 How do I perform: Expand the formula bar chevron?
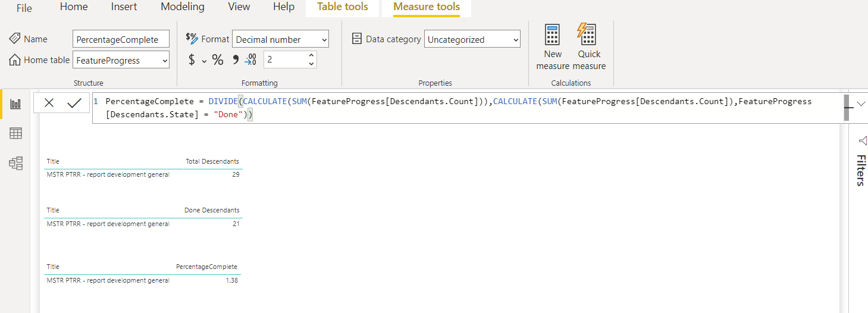tap(861, 104)
